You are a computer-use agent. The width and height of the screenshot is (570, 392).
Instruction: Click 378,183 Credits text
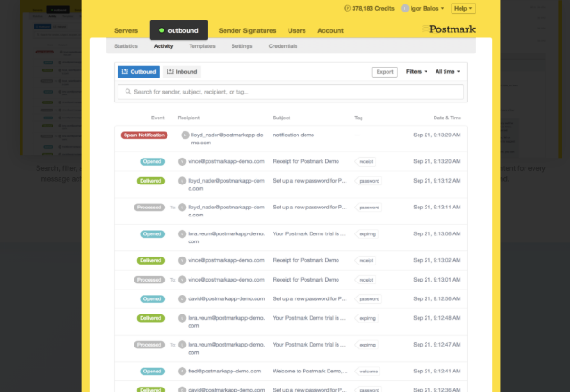click(x=373, y=8)
